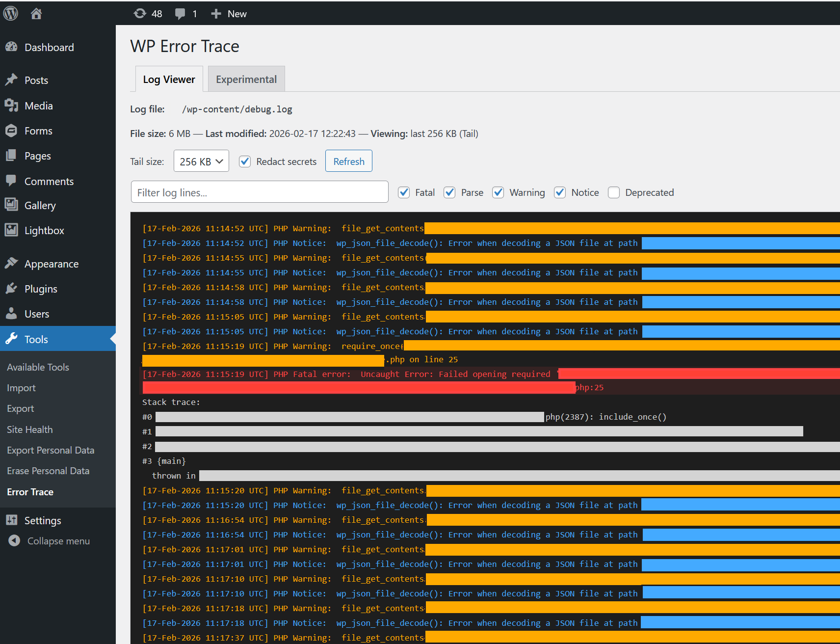Open the Appearance section
This screenshot has width=840, height=644.
52,264
